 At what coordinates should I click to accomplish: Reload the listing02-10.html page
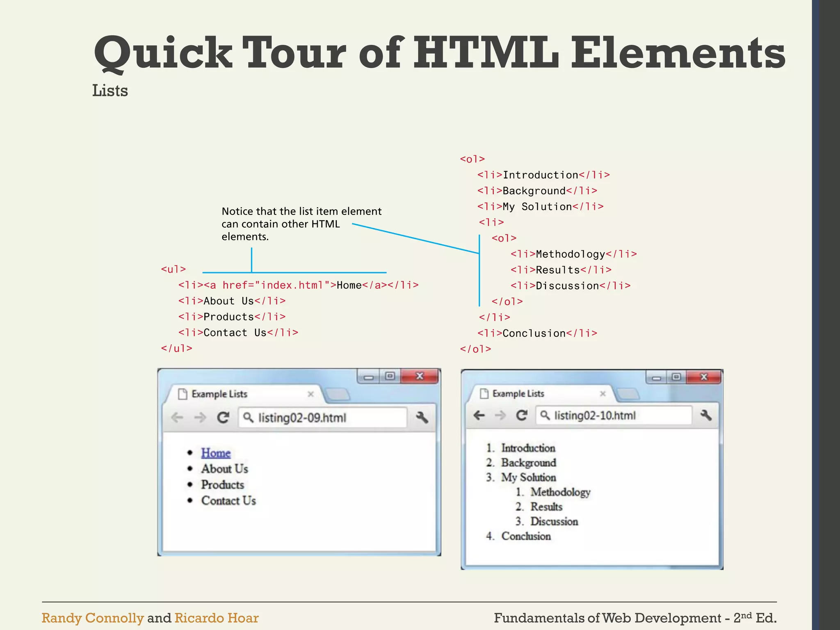[x=522, y=415]
